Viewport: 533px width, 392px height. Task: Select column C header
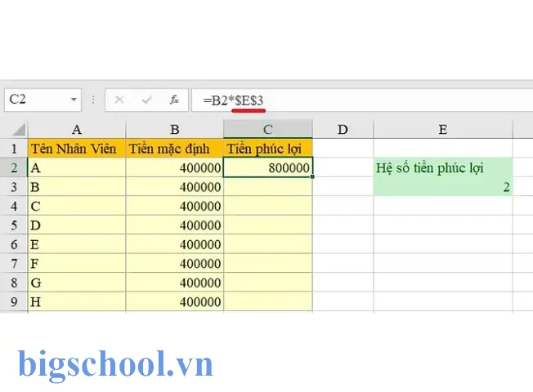(x=268, y=129)
